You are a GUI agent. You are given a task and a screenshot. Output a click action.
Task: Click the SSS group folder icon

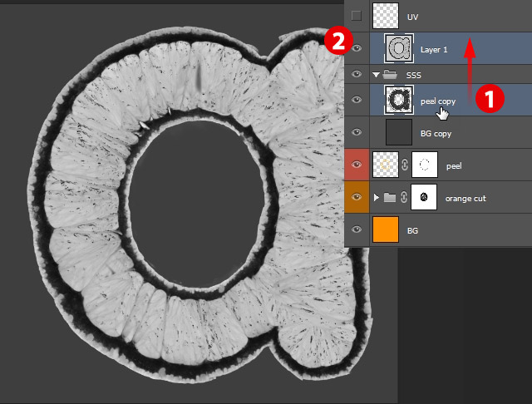tap(390, 74)
